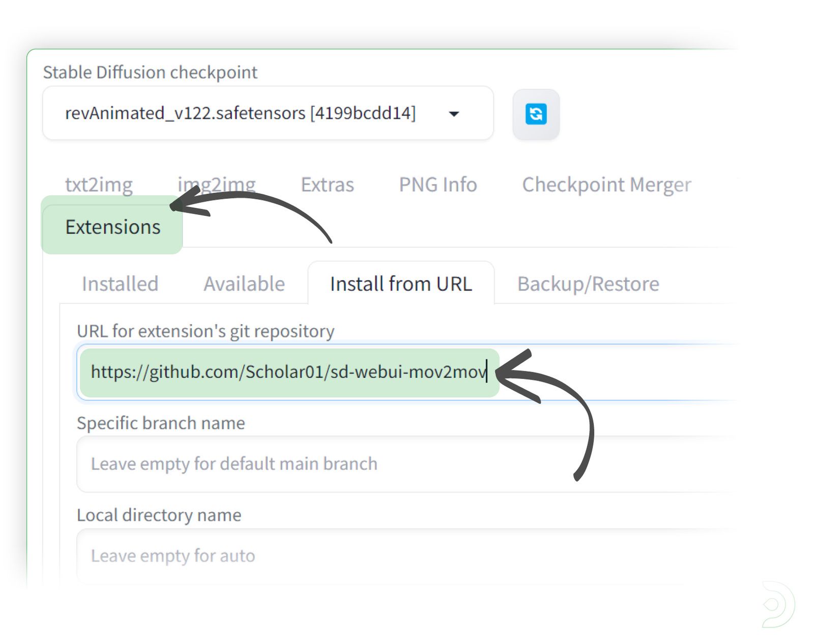Open the checkpoint dropdown arrow
This screenshot has height=644, width=814.
tap(454, 113)
